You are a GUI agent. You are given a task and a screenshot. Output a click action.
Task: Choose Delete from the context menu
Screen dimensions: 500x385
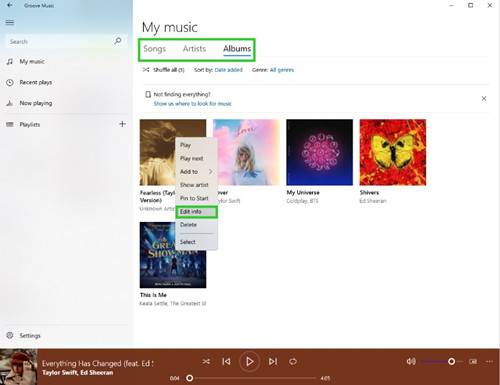tap(197, 225)
